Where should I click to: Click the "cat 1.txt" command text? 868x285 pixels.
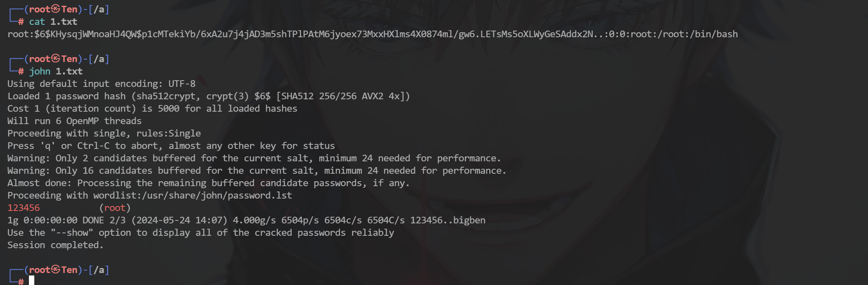[x=53, y=22]
